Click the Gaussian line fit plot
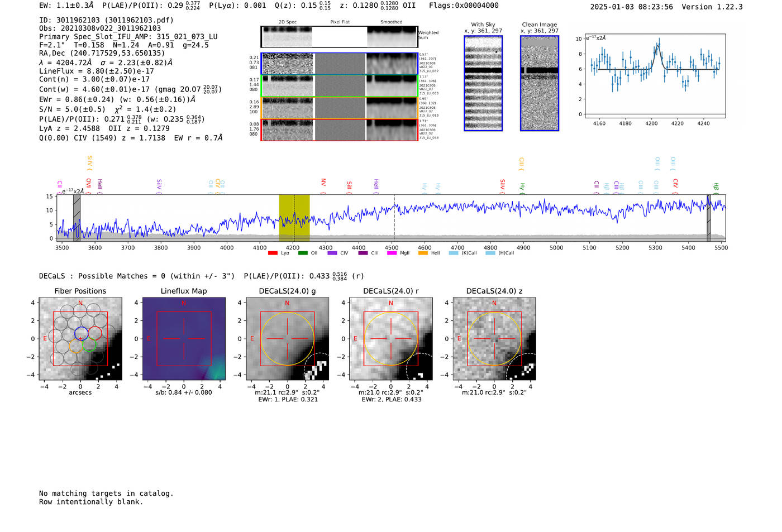The width and height of the screenshot is (782, 532). pos(655,76)
